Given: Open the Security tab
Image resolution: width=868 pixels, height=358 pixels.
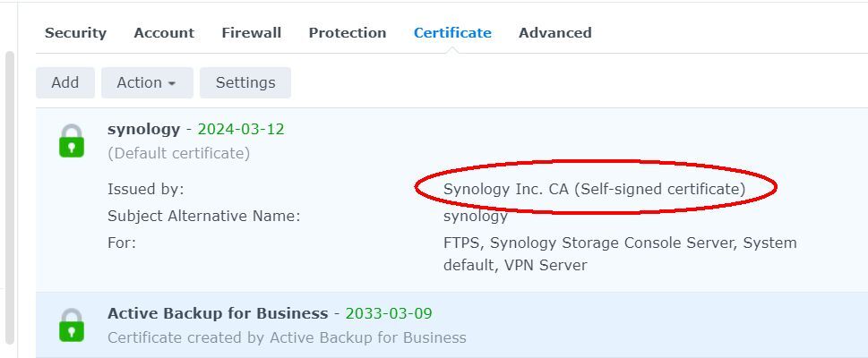Looking at the screenshot, I should pyautogui.click(x=75, y=32).
